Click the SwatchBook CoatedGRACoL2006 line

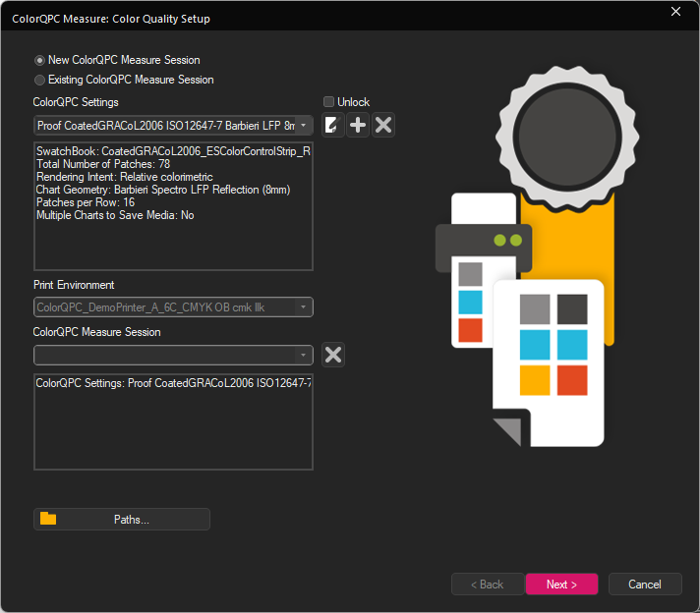click(173, 151)
